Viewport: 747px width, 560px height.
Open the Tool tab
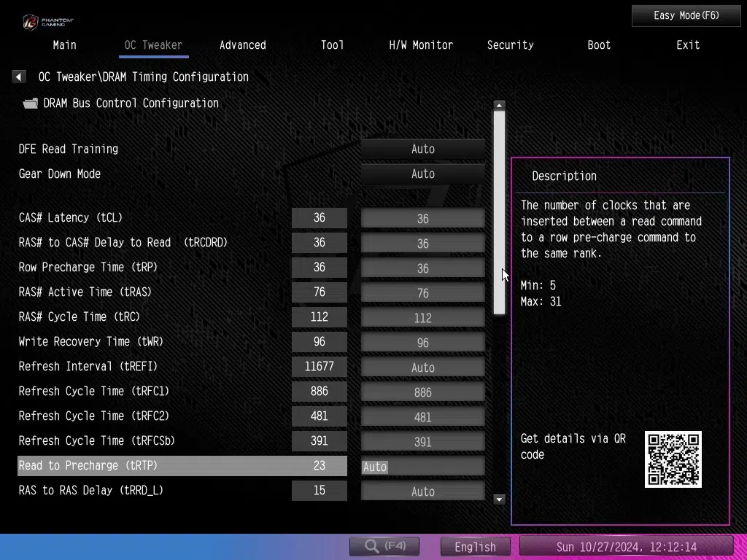pyautogui.click(x=332, y=45)
